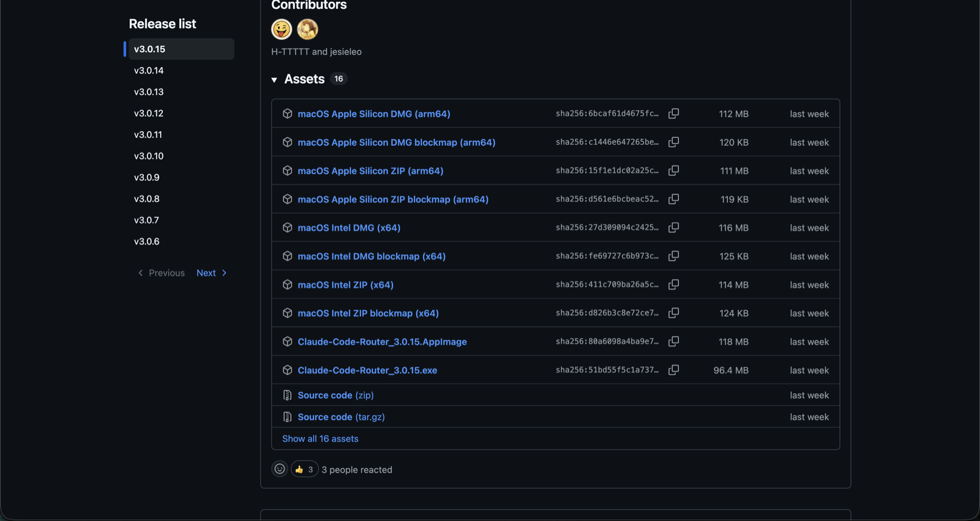This screenshot has height=521, width=980.
Task: Copy SHA256 for macOS Apple Silicon ZIP (arm64)
Action: click(673, 170)
